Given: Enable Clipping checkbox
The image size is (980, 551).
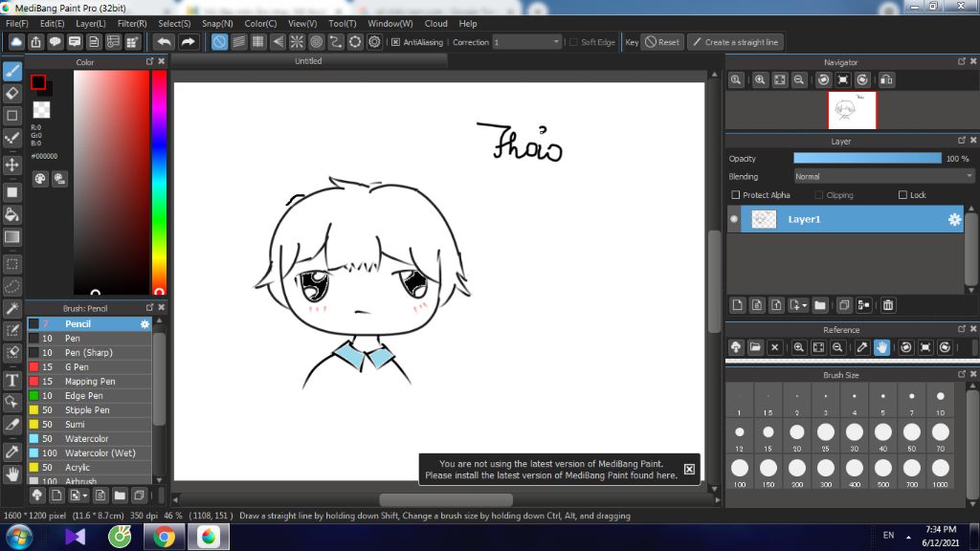Looking at the screenshot, I should pos(819,195).
